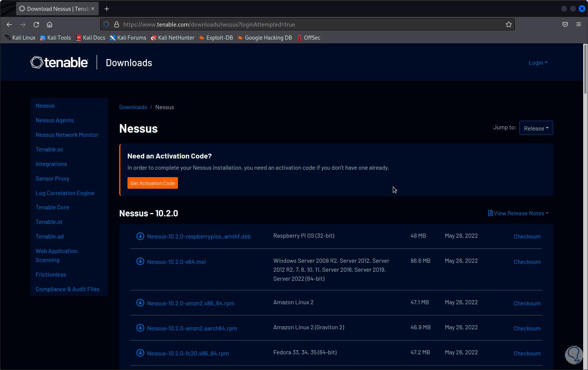Select Tenable Core in the sidebar
Image resolution: width=588 pixels, height=370 pixels.
click(52, 207)
